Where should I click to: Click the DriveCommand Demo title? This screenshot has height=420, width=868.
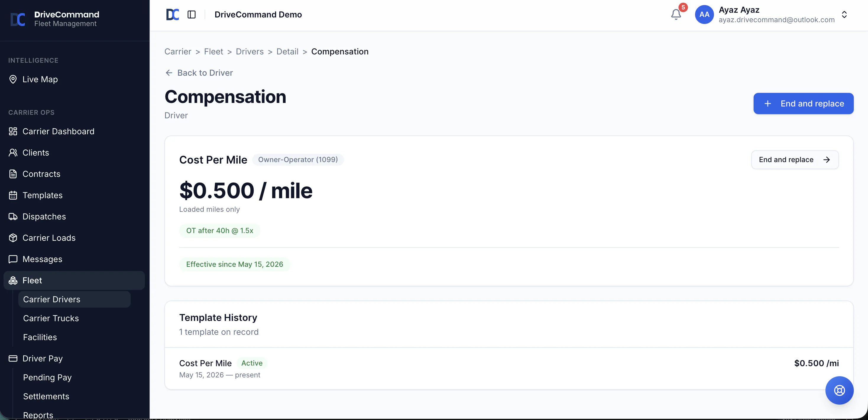[x=258, y=14]
